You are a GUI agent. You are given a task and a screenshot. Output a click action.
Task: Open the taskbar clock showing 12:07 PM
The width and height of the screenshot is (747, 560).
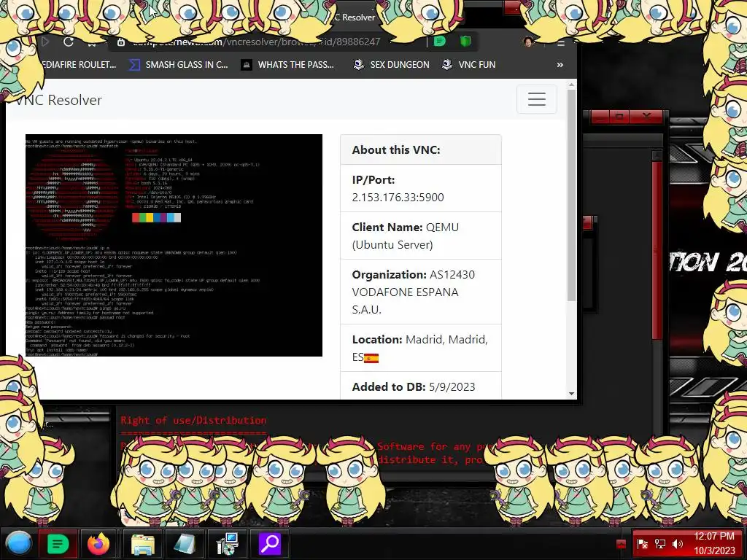point(713,543)
